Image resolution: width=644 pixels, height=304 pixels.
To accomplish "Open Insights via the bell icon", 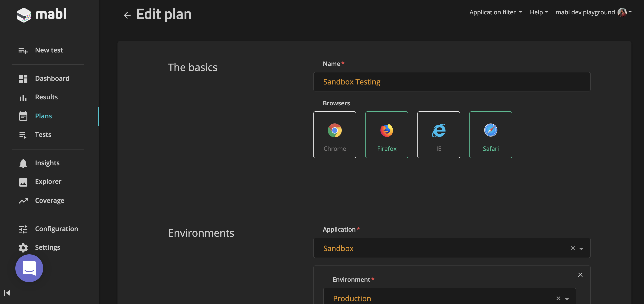I will coord(23,163).
